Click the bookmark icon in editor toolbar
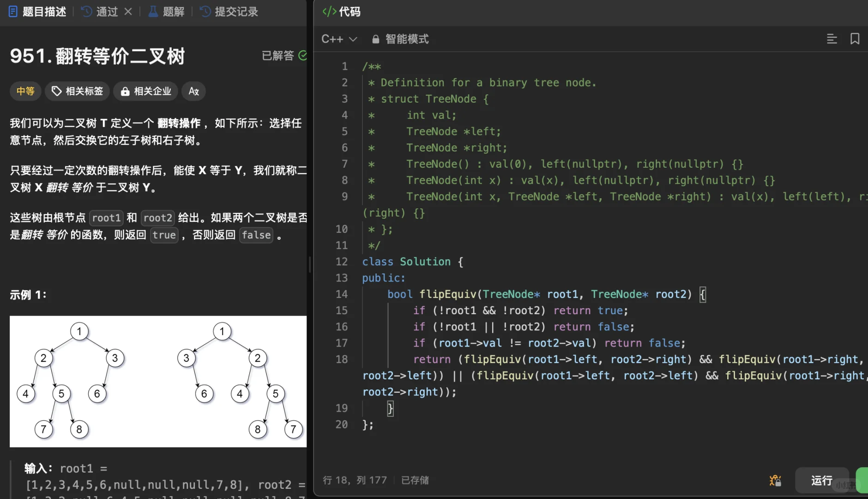Screen dimensions: 868x499 tap(855, 39)
